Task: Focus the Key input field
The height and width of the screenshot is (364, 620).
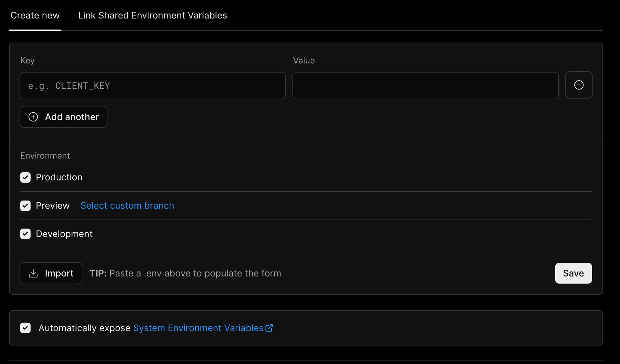Action: point(152,86)
